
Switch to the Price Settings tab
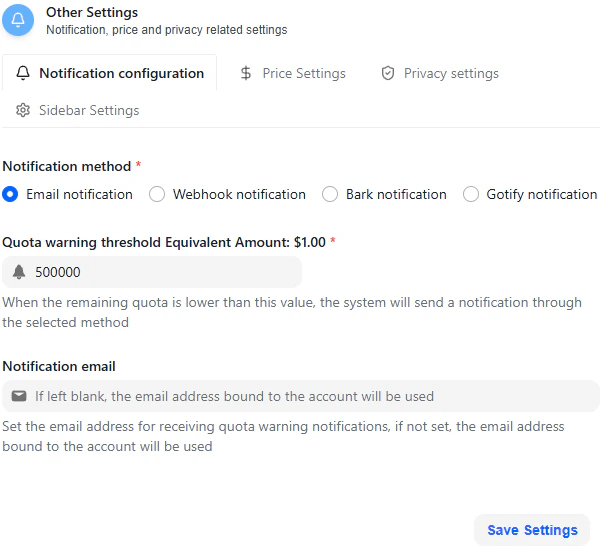pos(293,73)
